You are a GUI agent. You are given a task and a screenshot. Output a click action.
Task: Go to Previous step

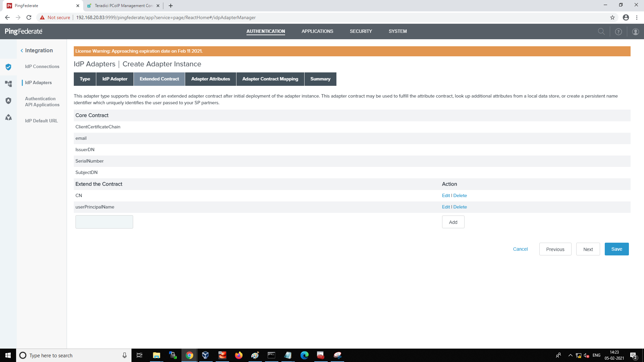pos(555,249)
